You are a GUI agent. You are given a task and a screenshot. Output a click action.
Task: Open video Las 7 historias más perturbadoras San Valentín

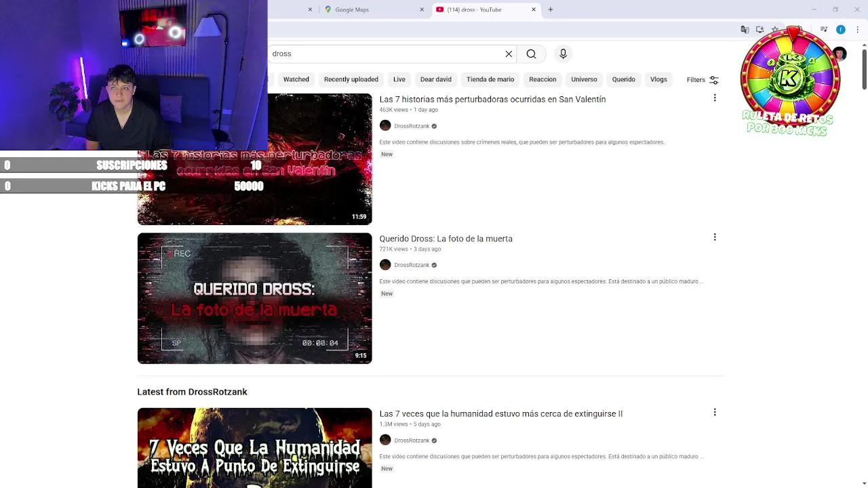point(492,99)
